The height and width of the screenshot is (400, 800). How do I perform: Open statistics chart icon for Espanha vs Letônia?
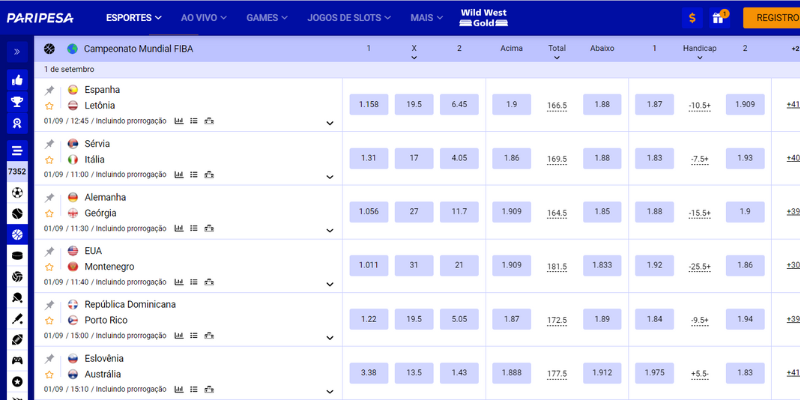[179, 120]
